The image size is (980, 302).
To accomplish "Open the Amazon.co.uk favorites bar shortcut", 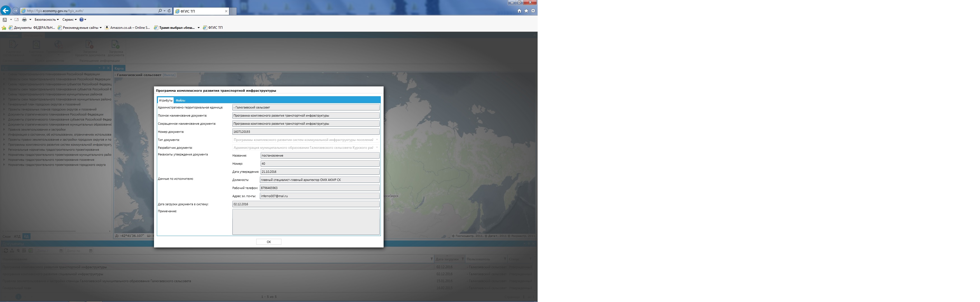I will click(x=127, y=28).
